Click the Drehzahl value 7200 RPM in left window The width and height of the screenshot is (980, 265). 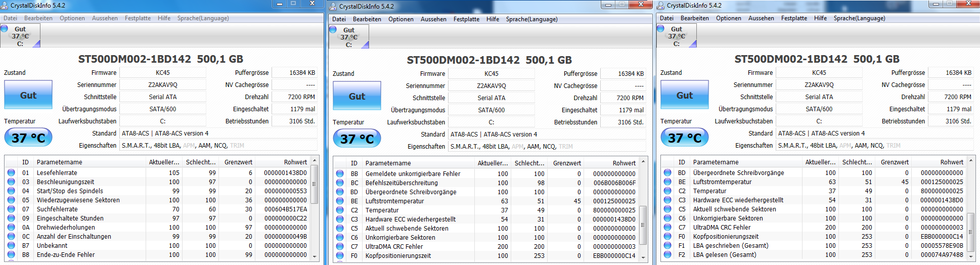[295, 97]
